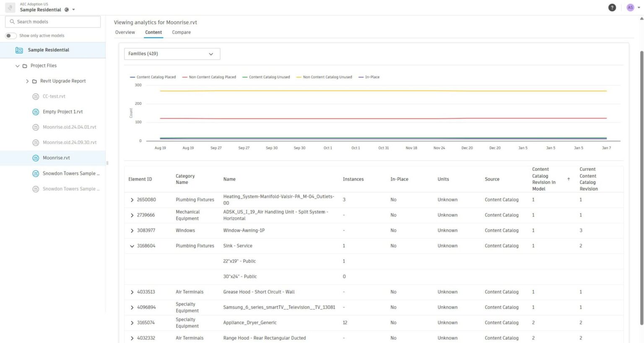
Task: Click the model icon beside CC-test.rvt
Action: [x=36, y=96]
